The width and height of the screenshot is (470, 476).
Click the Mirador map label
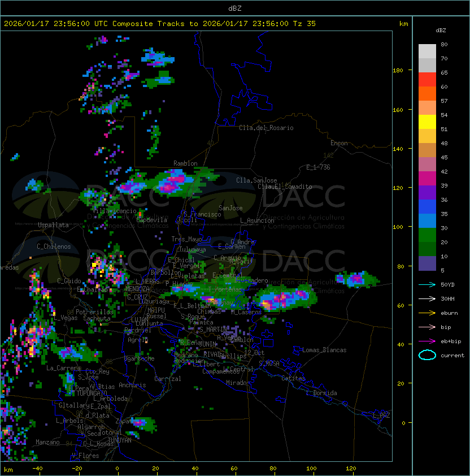point(238,383)
